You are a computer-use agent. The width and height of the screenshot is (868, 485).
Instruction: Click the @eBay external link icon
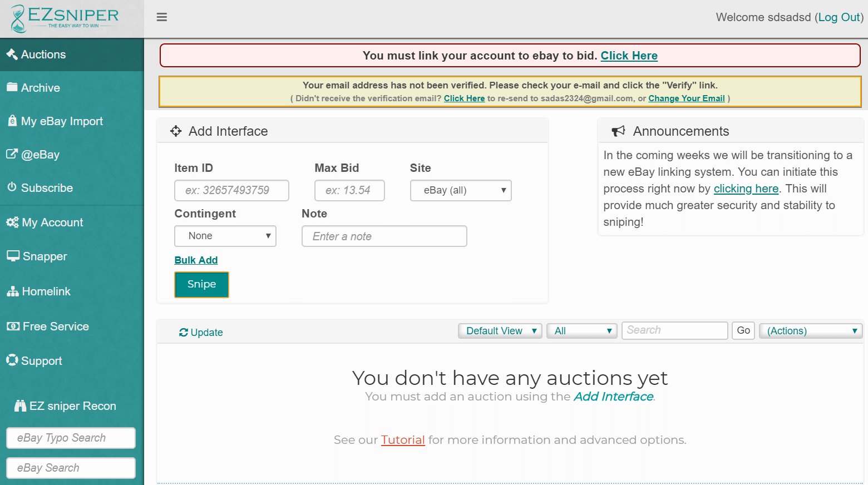tap(12, 154)
